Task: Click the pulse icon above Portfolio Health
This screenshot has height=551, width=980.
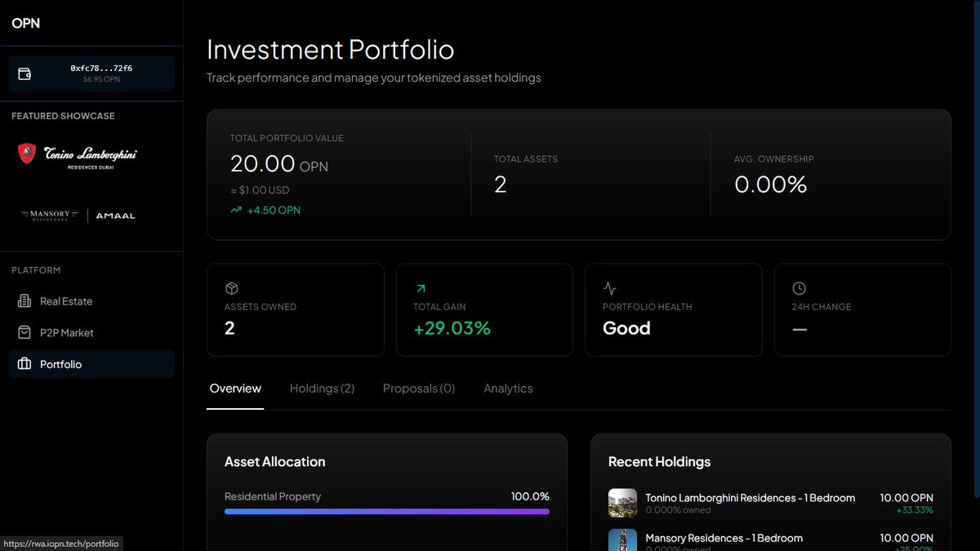Action: pos(609,288)
